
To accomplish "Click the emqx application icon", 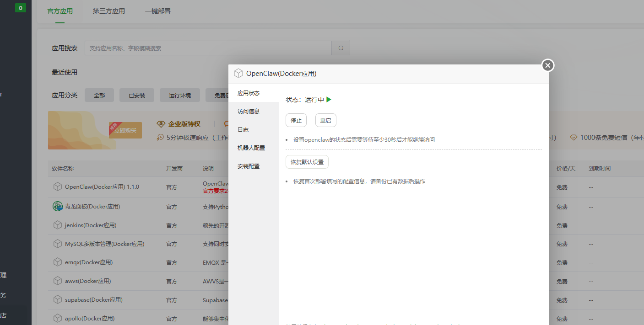I will (x=58, y=262).
